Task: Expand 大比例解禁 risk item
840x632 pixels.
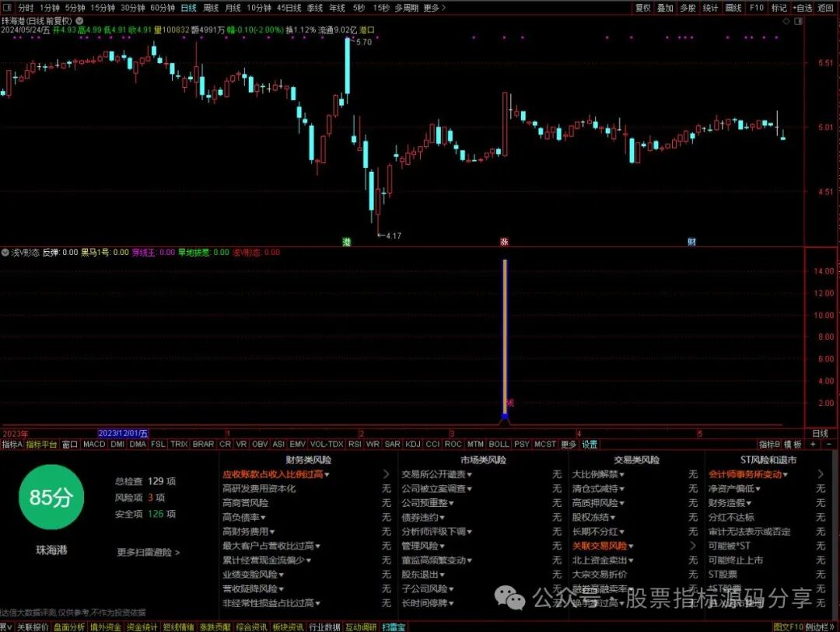Action: click(x=598, y=474)
